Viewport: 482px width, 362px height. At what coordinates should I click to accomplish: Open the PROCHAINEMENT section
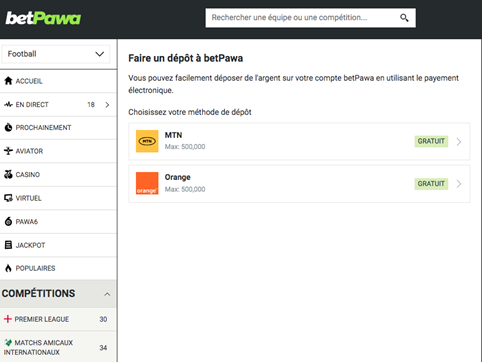(58, 128)
